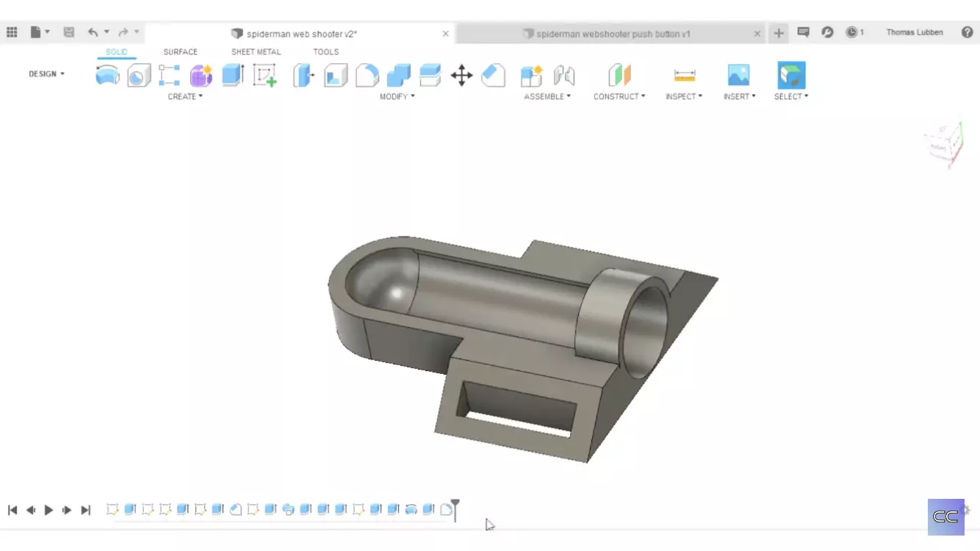
Task: Jump to the timeline end
Action: [x=85, y=510]
